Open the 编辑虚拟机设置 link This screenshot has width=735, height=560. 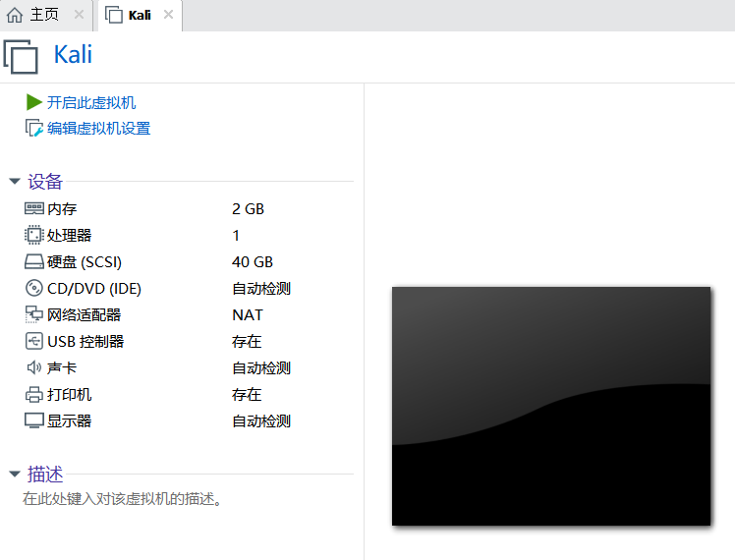[99, 129]
